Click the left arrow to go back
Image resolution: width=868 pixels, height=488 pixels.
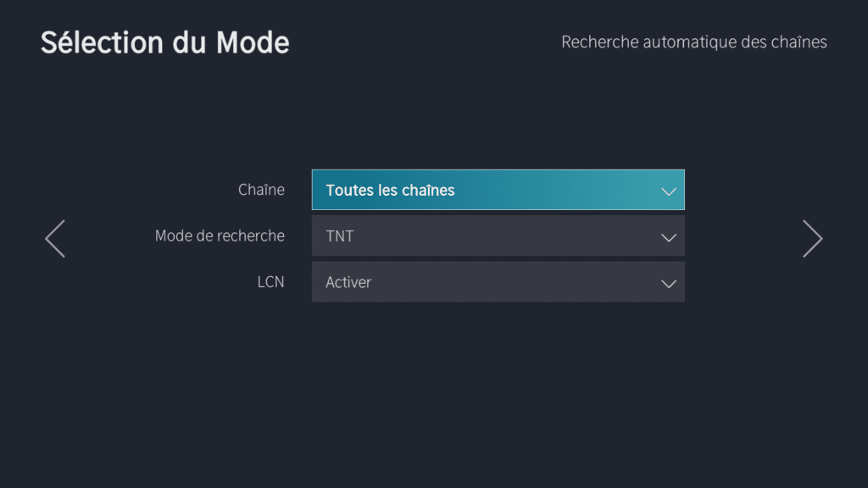(55, 239)
